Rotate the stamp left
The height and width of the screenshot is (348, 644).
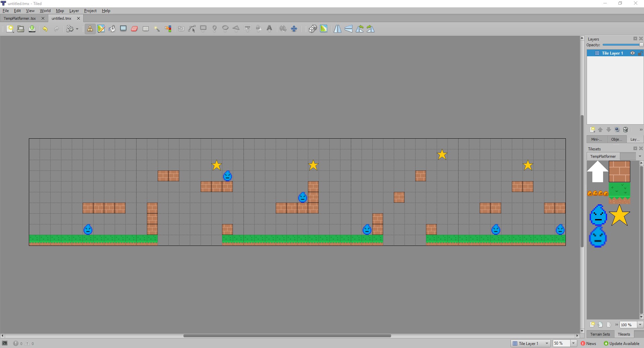[x=360, y=29]
